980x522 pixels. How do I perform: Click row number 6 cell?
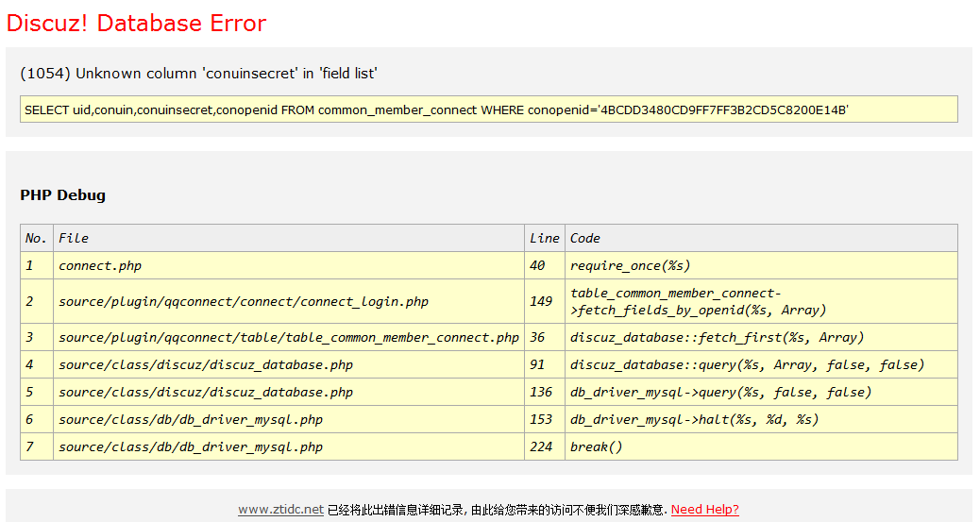(36, 420)
